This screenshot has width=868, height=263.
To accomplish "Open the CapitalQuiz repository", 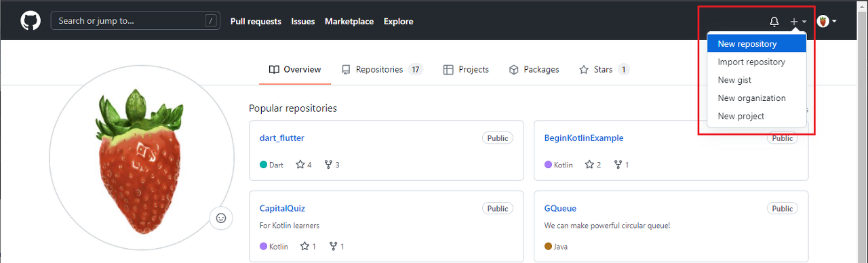I will 283,208.
